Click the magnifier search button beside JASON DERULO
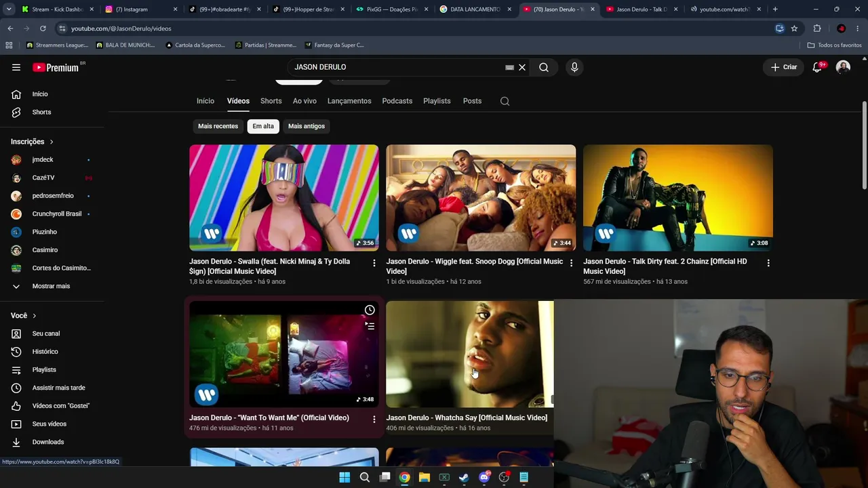868x488 pixels. coord(544,67)
